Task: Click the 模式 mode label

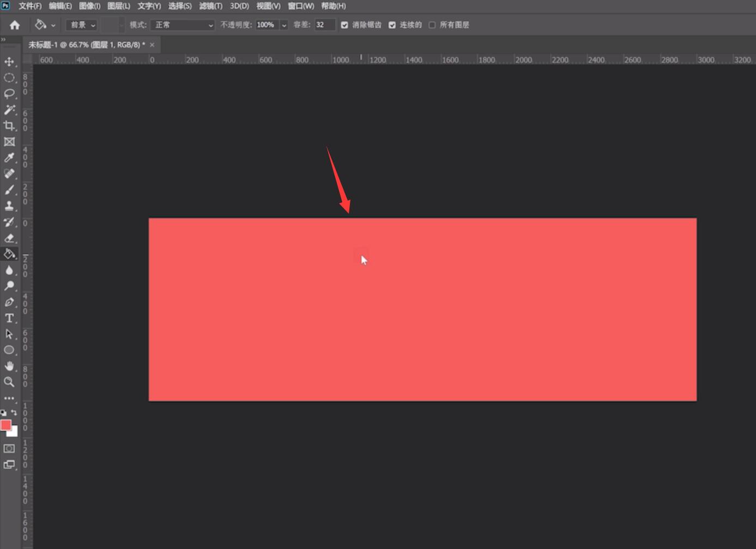Action: pyautogui.click(x=138, y=25)
